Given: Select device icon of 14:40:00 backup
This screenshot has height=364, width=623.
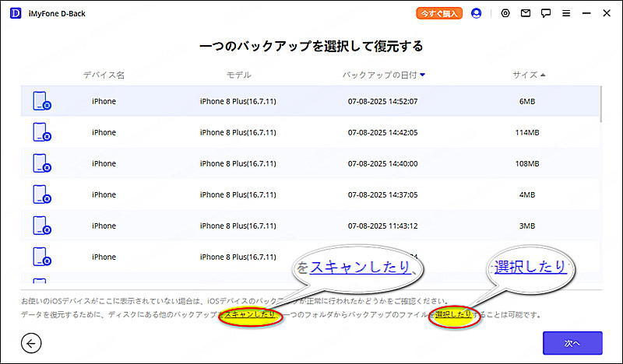Looking at the screenshot, I should [42, 163].
